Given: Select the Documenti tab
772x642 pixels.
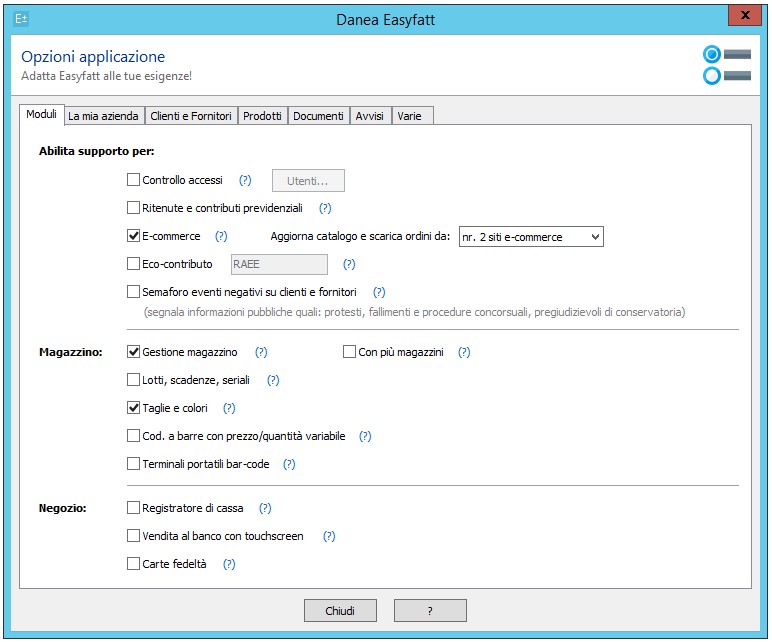Looking at the screenshot, I should point(318,116).
